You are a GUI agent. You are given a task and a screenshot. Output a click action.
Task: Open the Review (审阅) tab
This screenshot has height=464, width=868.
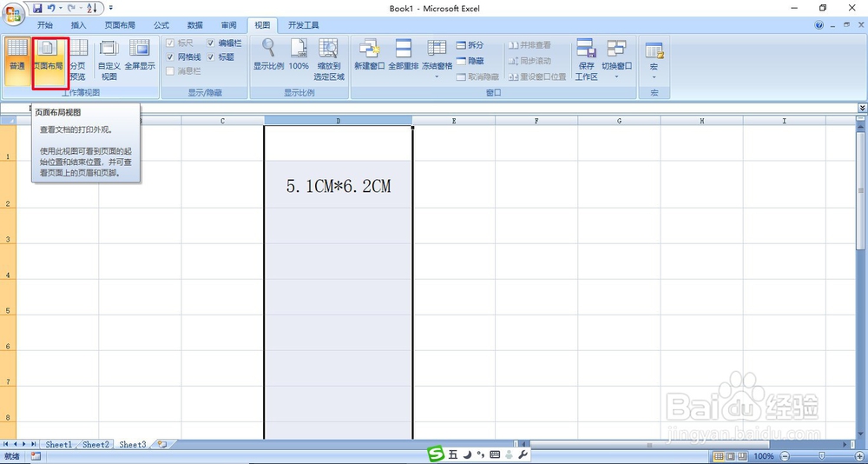click(228, 25)
